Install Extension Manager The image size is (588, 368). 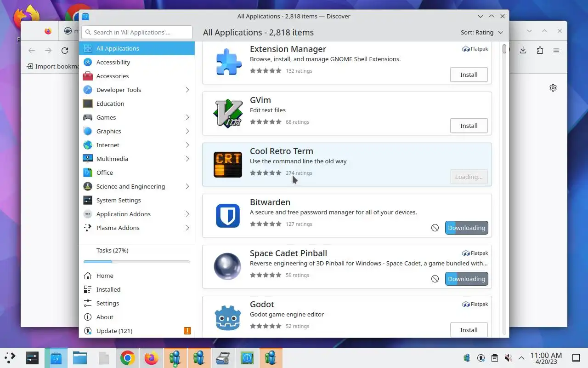pos(469,75)
